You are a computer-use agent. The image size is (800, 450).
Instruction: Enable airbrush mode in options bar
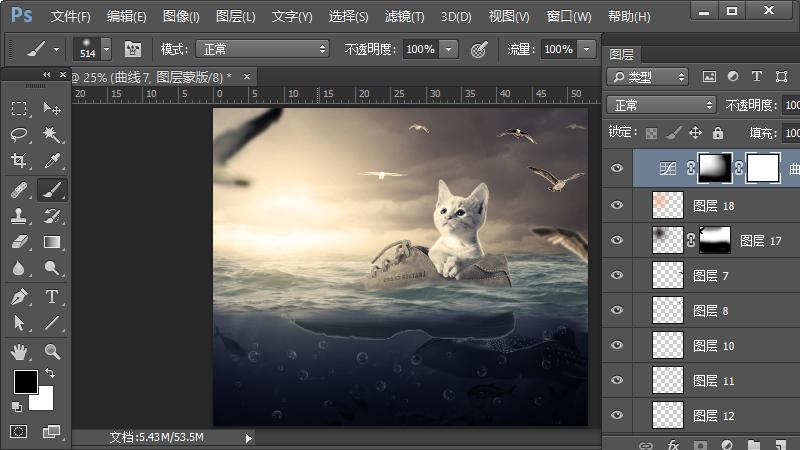point(479,49)
